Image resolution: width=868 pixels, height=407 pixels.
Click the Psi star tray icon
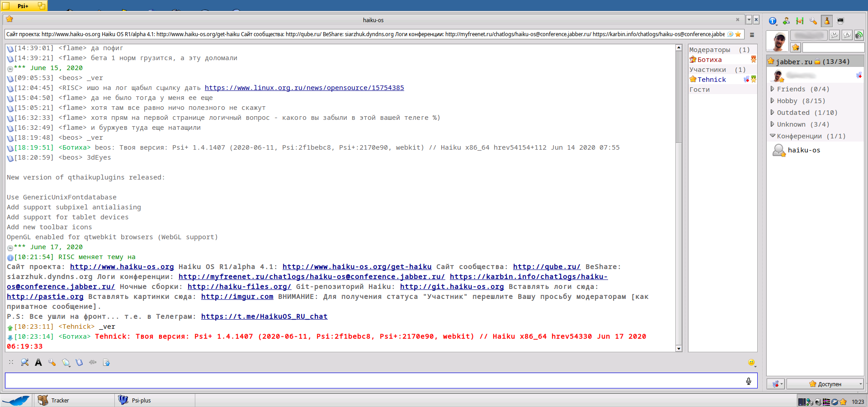tap(843, 402)
